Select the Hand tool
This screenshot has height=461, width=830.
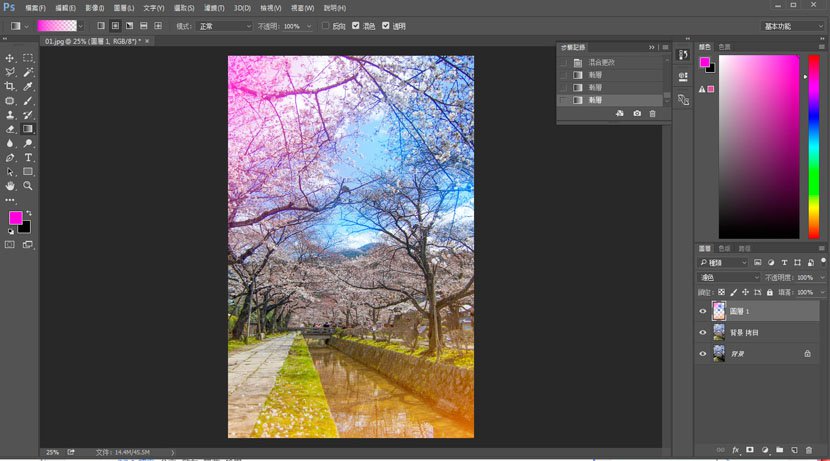tap(10, 186)
